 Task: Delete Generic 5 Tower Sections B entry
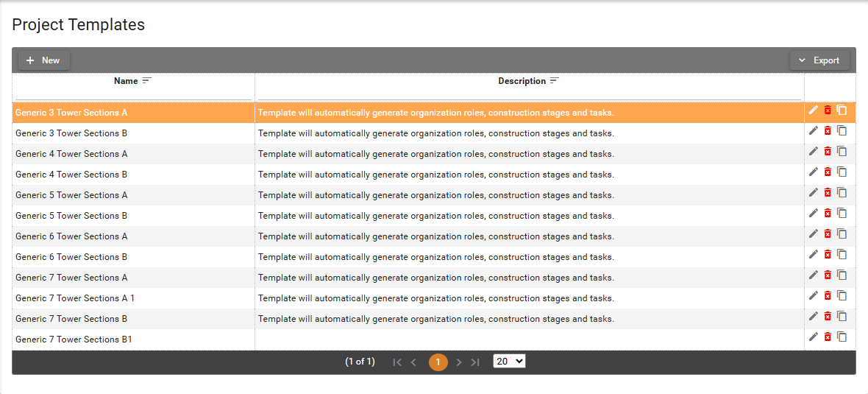(x=828, y=213)
